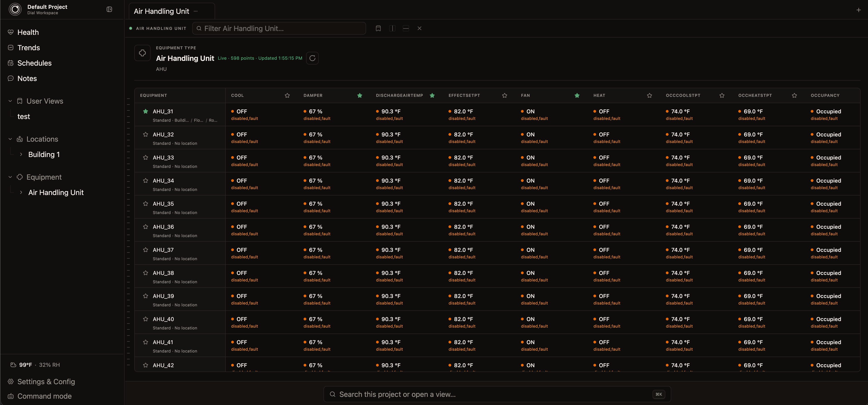Open Settings & Config
Image resolution: width=868 pixels, height=405 pixels.
[x=46, y=381]
